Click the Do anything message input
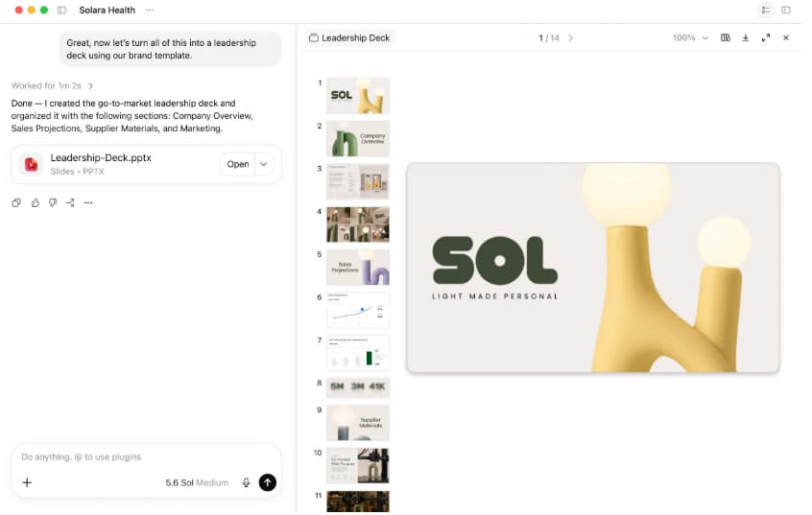812x515 pixels. click(147, 459)
